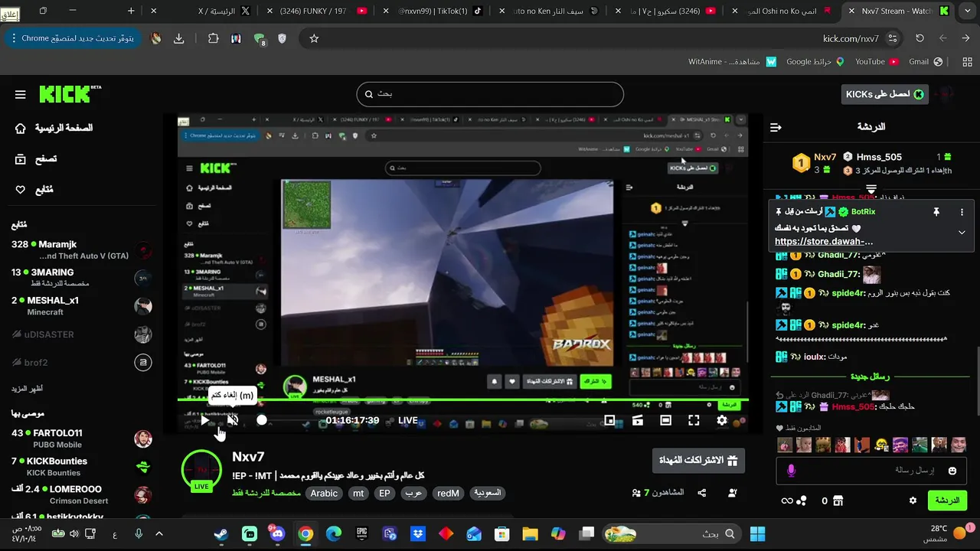This screenshot has height=551, width=980.
Task: Open chat settings gear icon
Action: click(x=913, y=500)
